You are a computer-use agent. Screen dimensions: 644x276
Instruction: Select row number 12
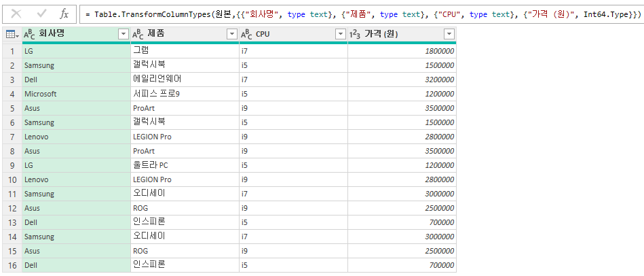(12, 208)
